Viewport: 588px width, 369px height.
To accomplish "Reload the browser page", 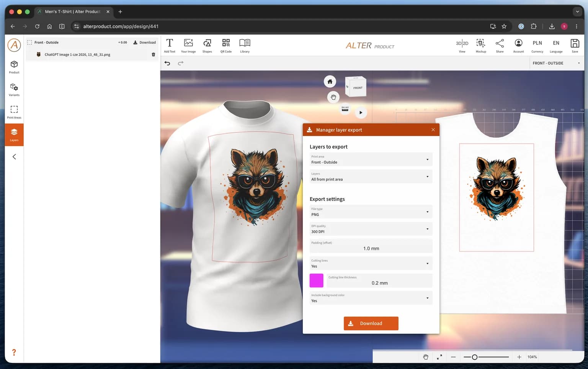I will coord(37,26).
